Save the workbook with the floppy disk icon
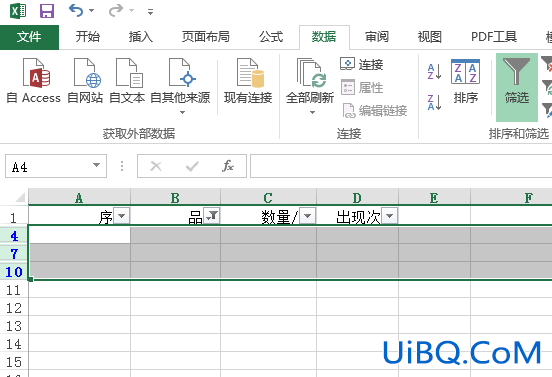This screenshot has width=552, height=377. coord(46,11)
